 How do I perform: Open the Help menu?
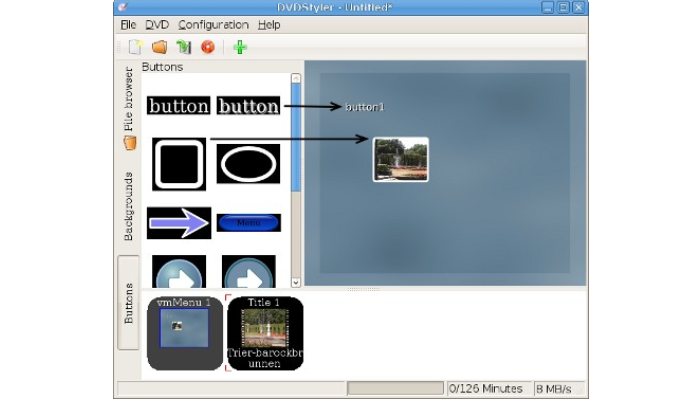[269, 24]
